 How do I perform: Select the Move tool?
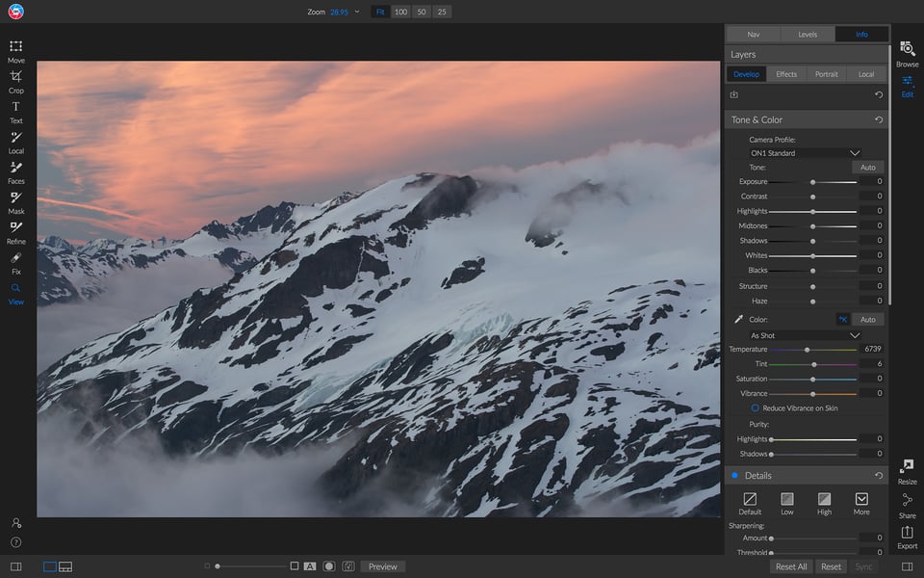click(x=16, y=51)
